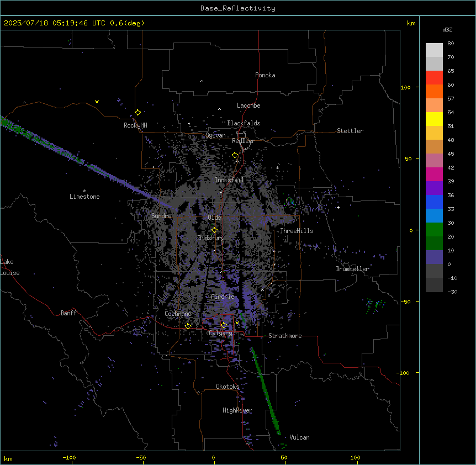Click the yellow station marker above Didsbury
The height and width of the screenshot is (465, 476).
[x=214, y=230]
